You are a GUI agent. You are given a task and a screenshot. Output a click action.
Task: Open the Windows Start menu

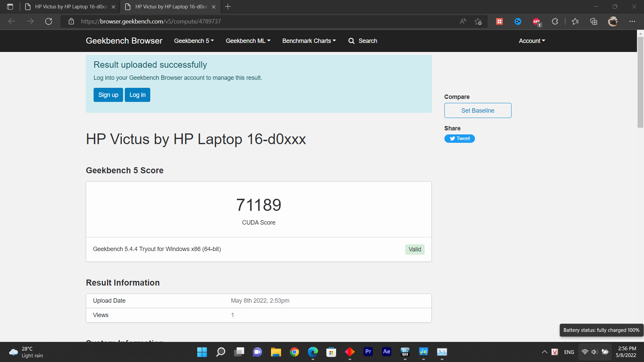(x=202, y=352)
